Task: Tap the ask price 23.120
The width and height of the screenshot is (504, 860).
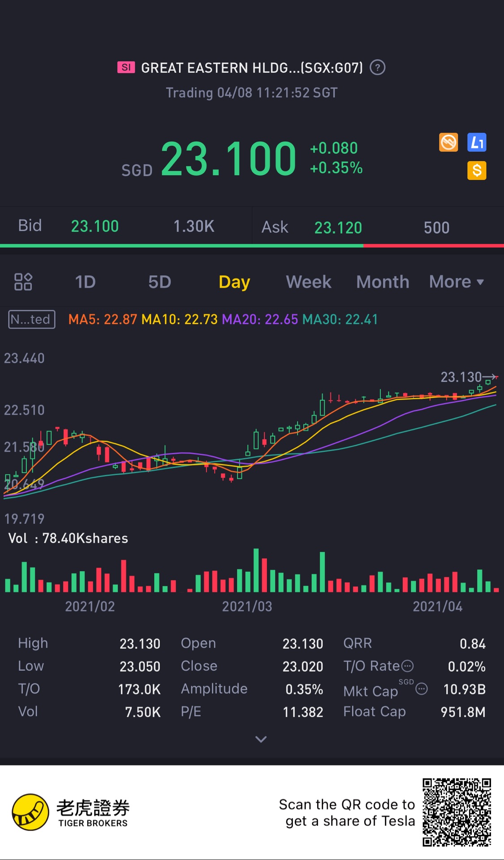Action: (x=338, y=228)
